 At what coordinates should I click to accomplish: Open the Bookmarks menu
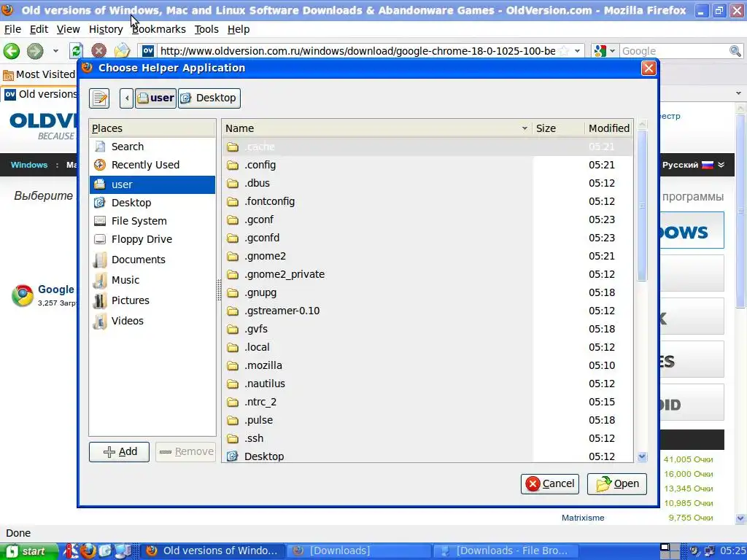(x=158, y=29)
